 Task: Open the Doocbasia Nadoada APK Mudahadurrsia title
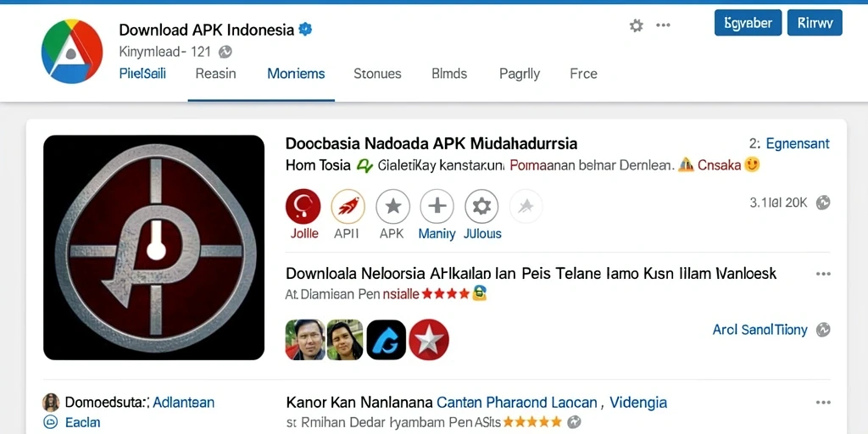[431, 144]
